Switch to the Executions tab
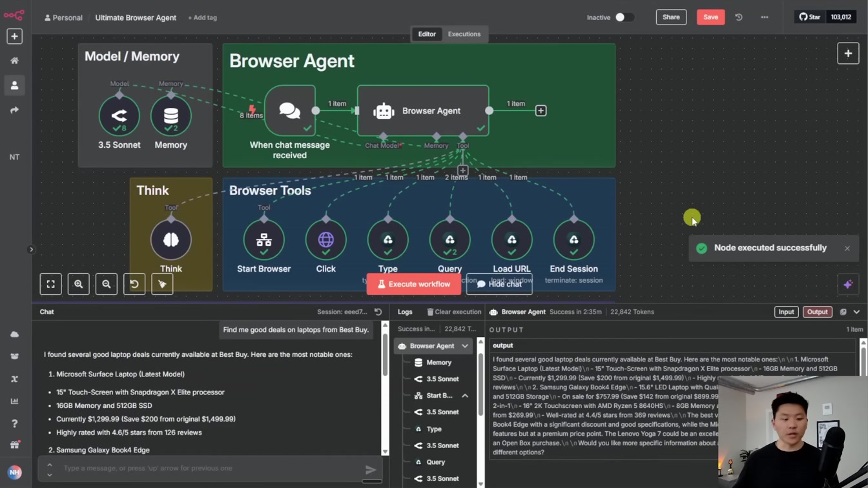This screenshot has width=868, height=488. 464,34
